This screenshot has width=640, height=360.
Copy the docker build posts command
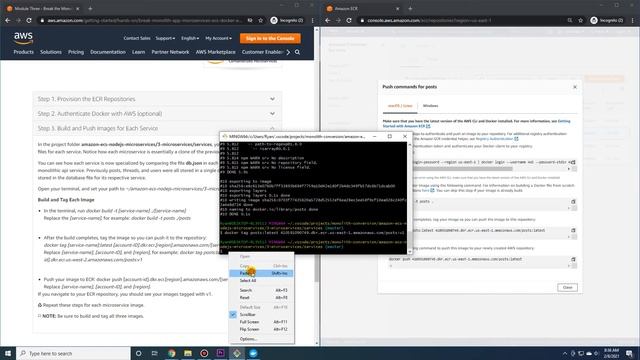pyautogui.click(x=573, y=202)
